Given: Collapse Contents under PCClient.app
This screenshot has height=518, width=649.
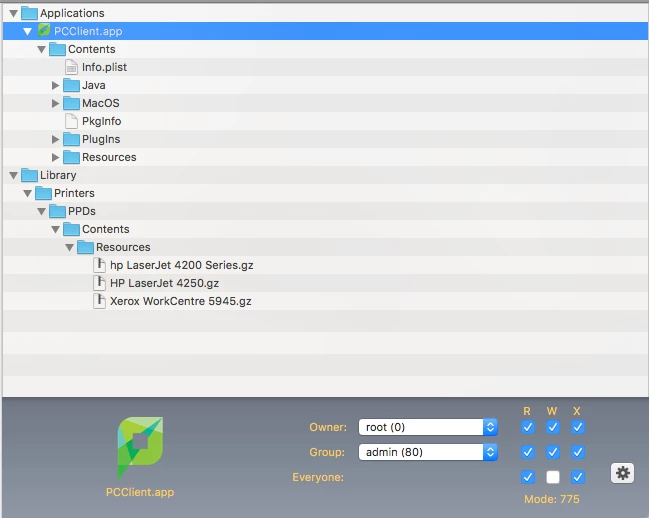Looking at the screenshot, I should point(41,50).
